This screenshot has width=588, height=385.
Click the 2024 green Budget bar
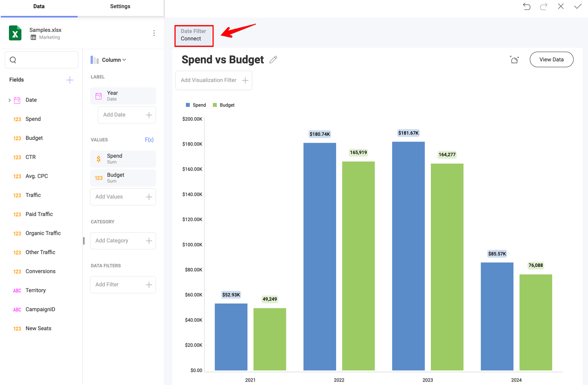point(536,322)
